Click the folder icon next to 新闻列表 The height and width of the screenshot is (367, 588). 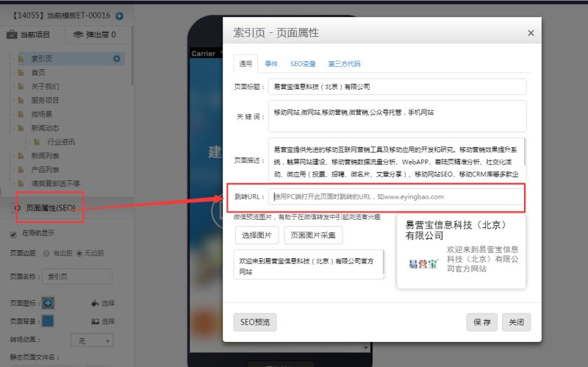(x=21, y=156)
